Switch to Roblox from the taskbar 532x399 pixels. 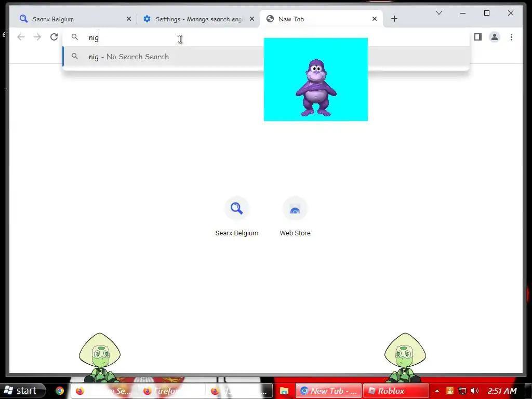click(x=396, y=391)
